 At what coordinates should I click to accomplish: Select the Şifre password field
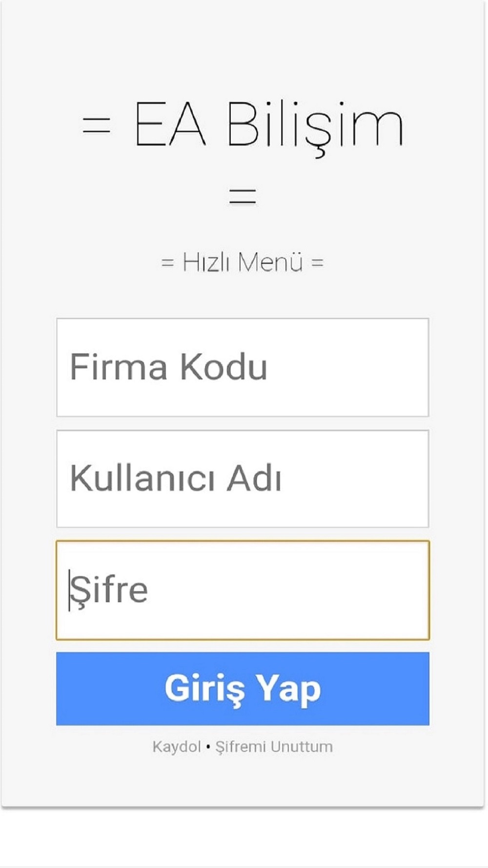click(x=243, y=590)
